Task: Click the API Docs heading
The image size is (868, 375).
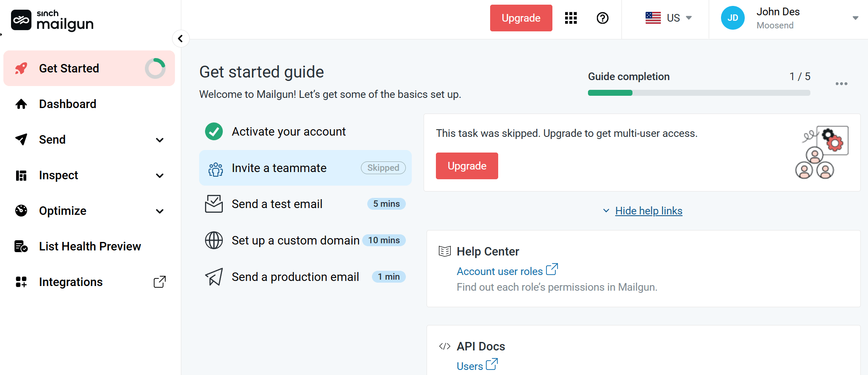Action: (481, 346)
